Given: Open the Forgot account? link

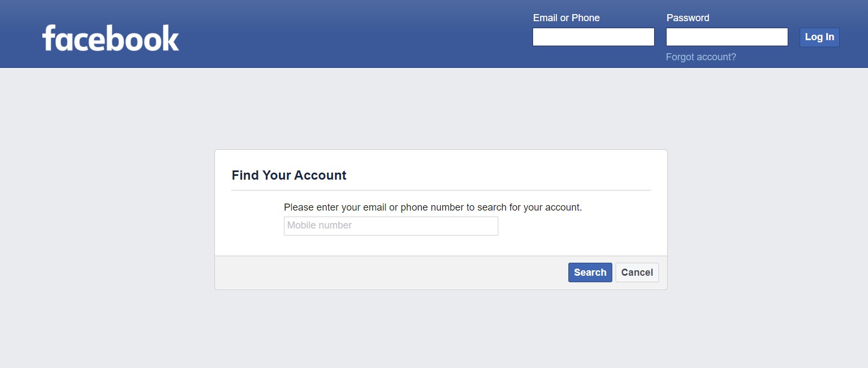Looking at the screenshot, I should coord(701,57).
